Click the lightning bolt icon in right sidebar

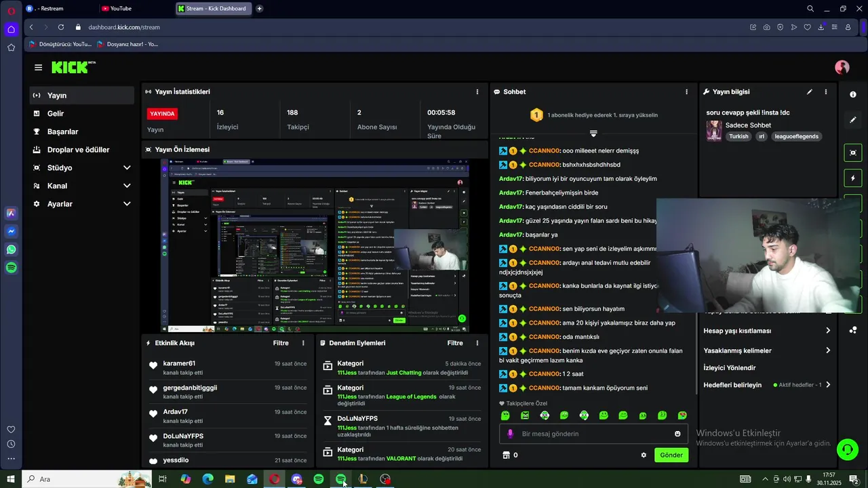point(853,178)
